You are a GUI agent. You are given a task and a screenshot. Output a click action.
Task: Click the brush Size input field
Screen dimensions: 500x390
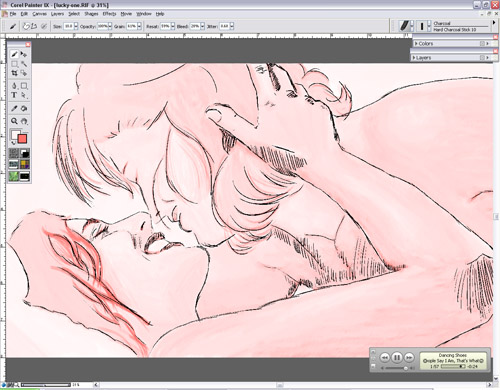coord(68,26)
